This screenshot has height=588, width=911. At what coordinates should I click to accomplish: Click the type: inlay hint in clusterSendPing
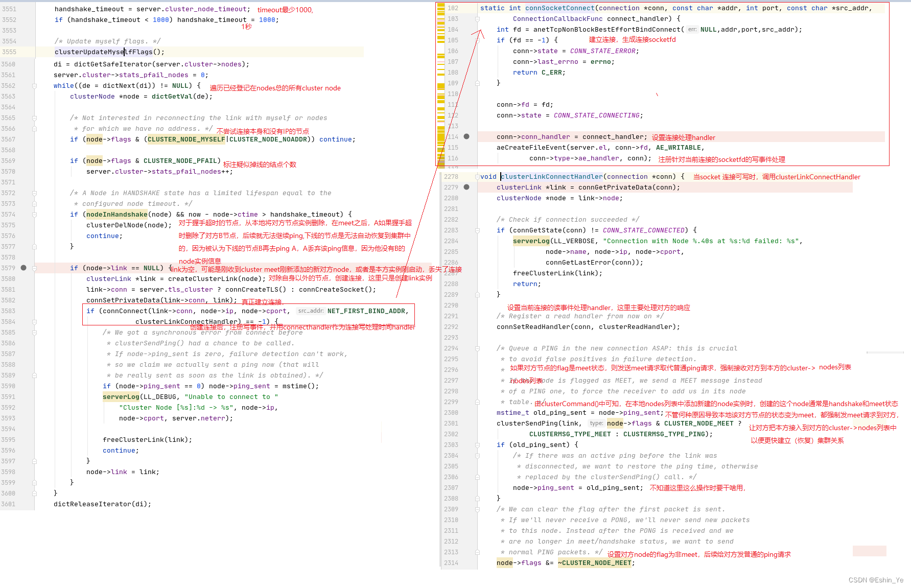pyautogui.click(x=596, y=423)
